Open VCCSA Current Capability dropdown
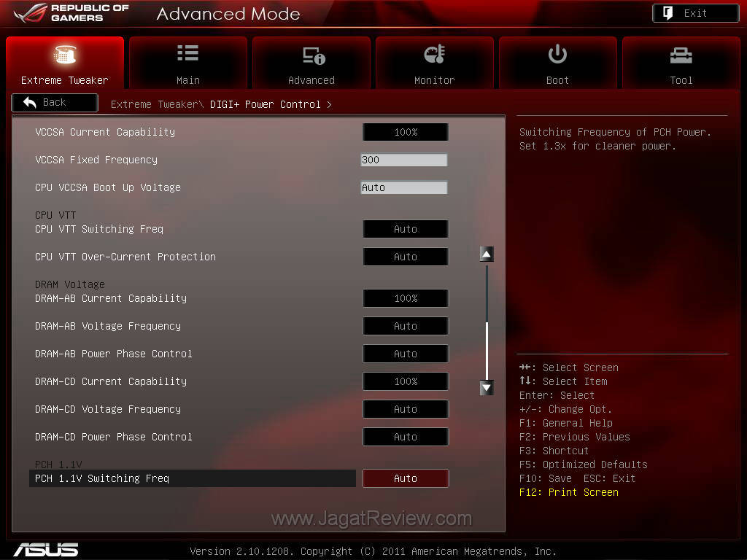747x560 pixels. [x=405, y=132]
